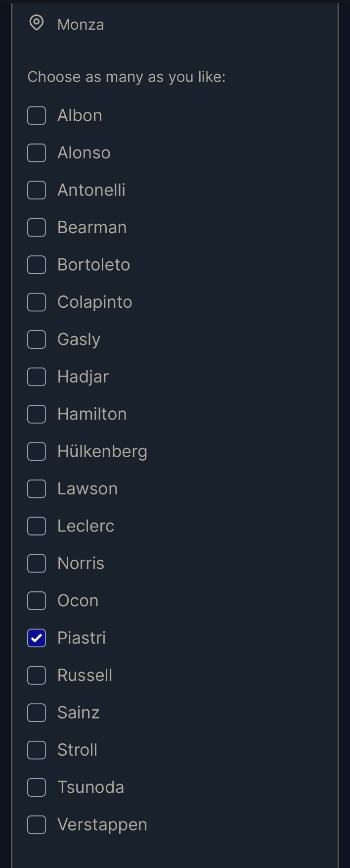
Task: Enable the Verstappen checkbox
Action: click(x=37, y=825)
